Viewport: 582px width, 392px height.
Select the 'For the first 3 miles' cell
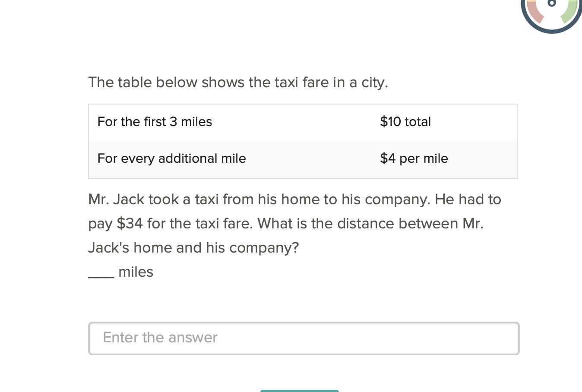(x=155, y=122)
